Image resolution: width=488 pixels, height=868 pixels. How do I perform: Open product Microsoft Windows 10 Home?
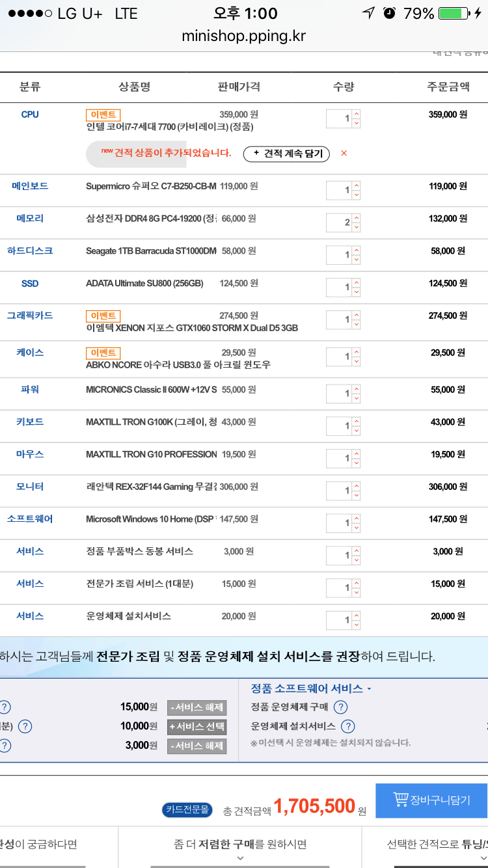(x=151, y=519)
